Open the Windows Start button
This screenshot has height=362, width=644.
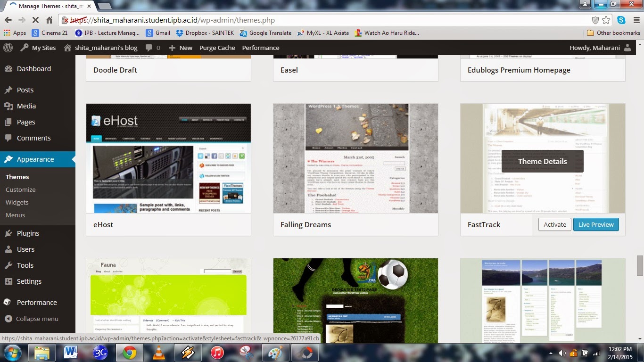click(x=13, y=353)
